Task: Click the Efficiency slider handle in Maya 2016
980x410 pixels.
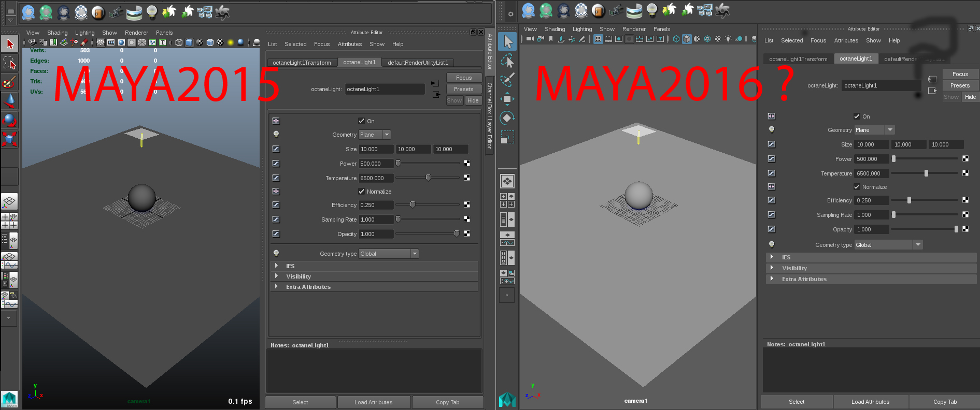Action: pos(909,200)
